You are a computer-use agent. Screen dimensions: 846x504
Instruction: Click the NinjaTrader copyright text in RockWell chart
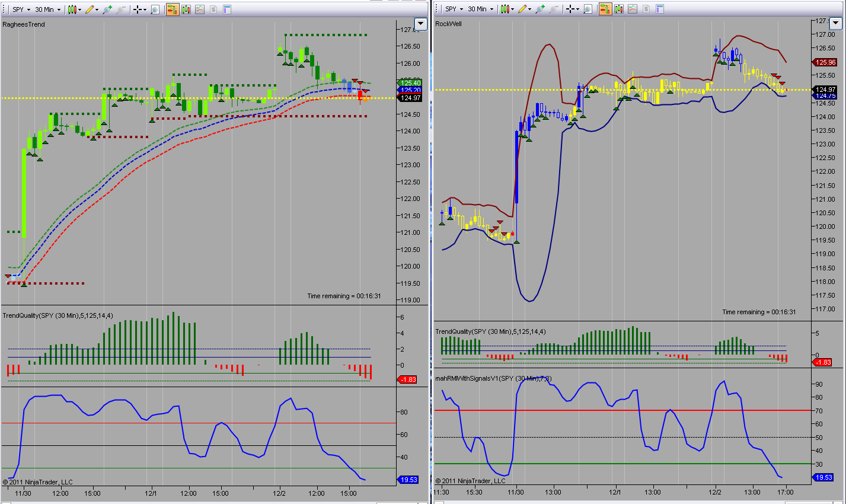point(471,481)
